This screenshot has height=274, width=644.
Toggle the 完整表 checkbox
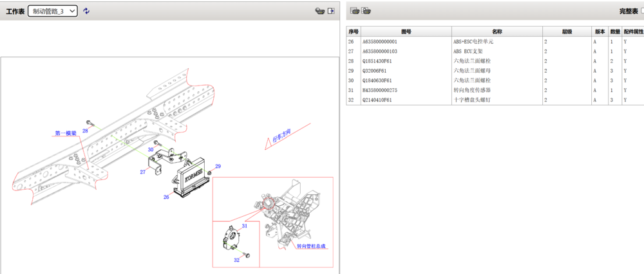(x=641, y=12)
